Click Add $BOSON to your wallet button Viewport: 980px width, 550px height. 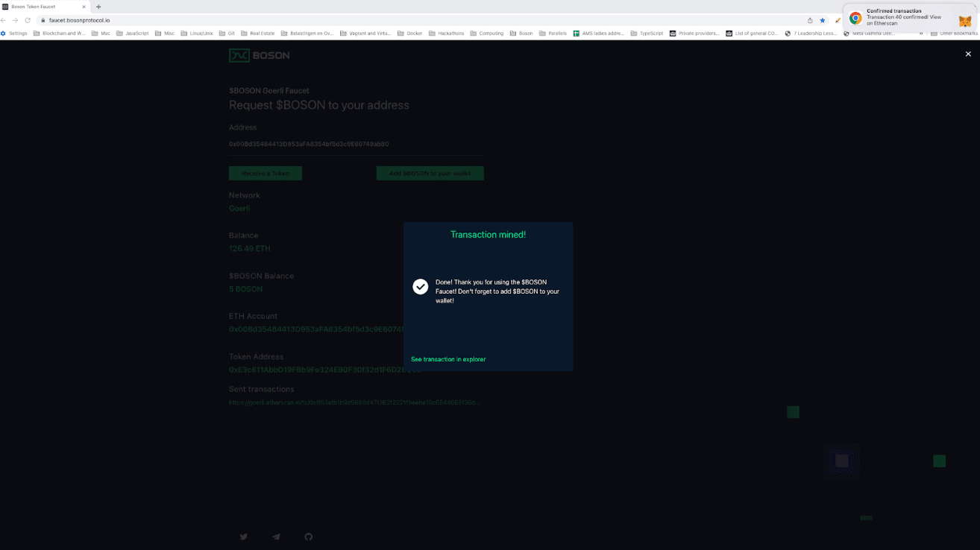430,173
